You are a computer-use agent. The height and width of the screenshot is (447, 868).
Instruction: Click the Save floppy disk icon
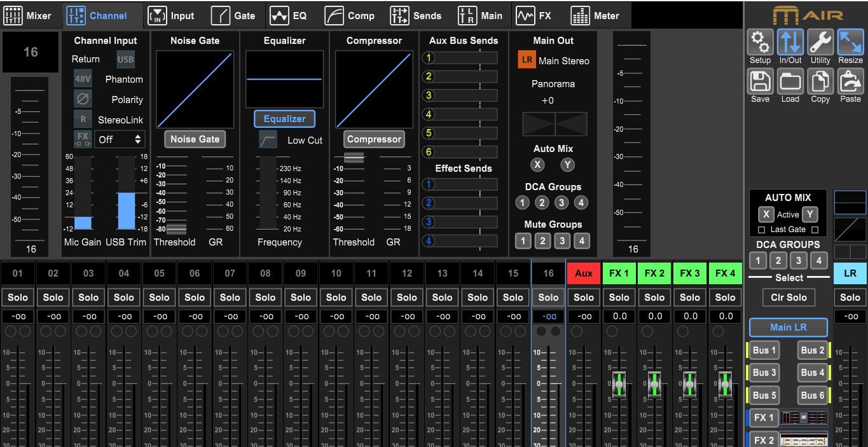coord(760,81)
